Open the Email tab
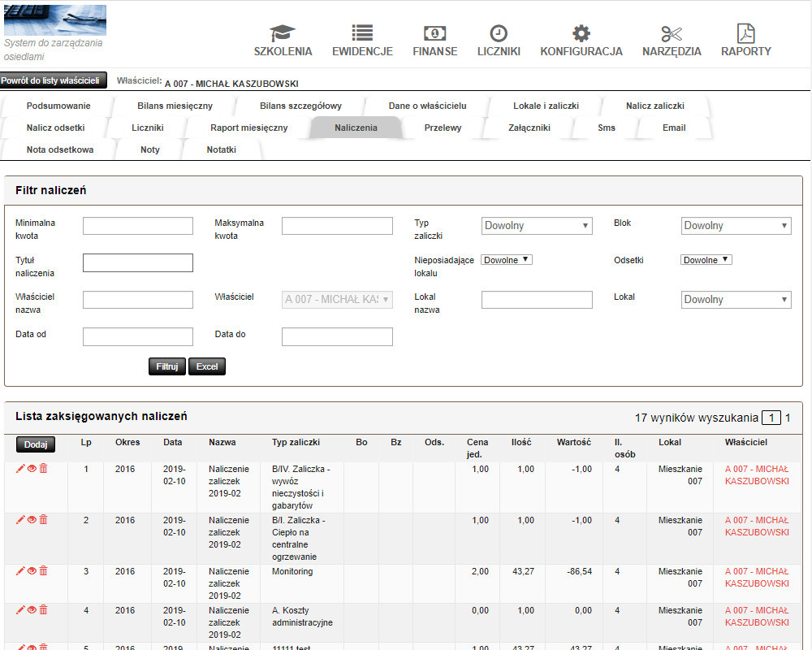 click(x=674, y=128)
